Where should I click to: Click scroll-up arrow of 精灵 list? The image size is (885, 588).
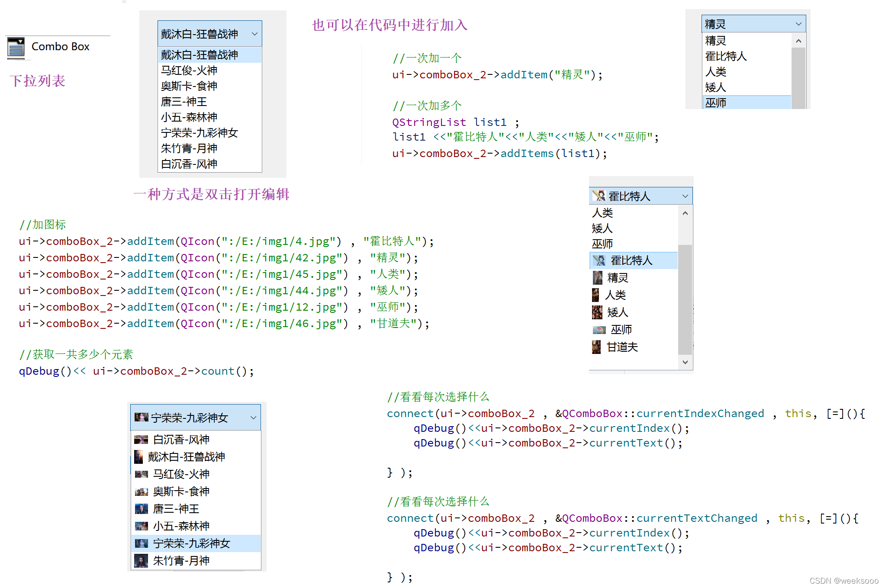[x=798, y=41]
